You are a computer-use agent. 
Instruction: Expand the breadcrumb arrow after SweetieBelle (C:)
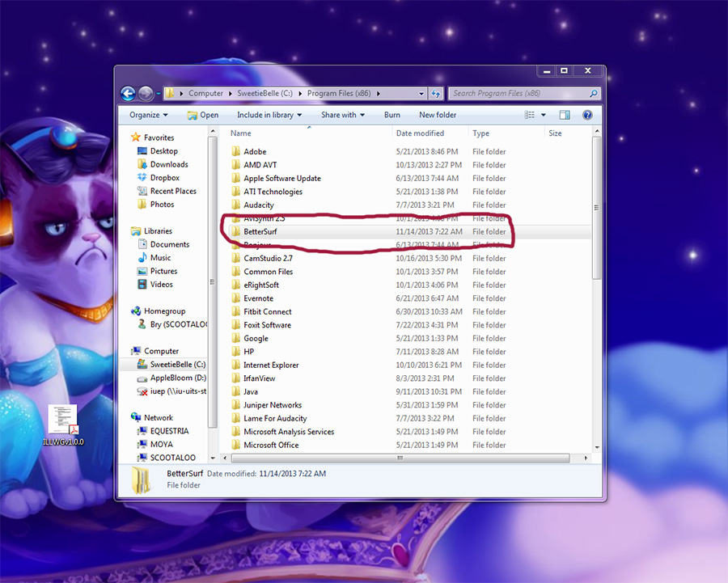click(300, 93)
